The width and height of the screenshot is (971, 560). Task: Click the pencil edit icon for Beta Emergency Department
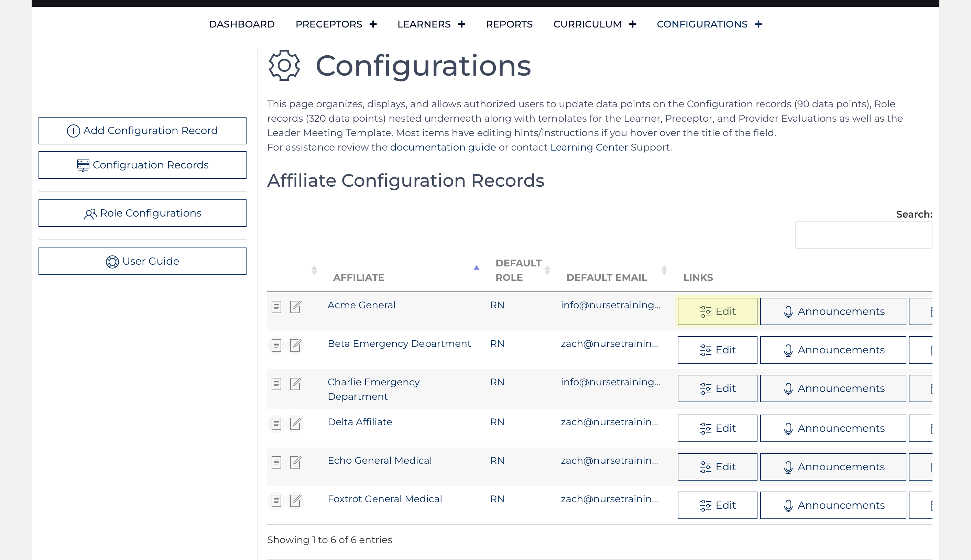coord(295,345)
